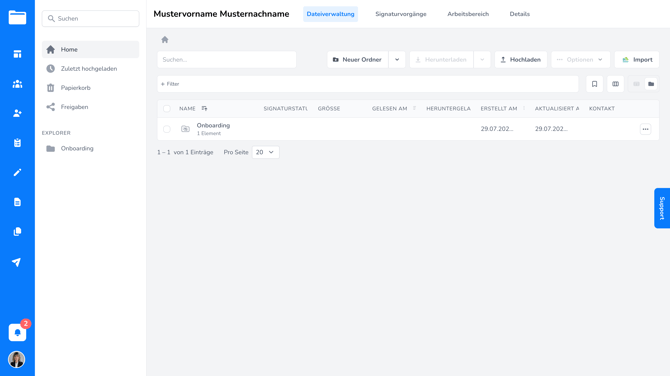Sort by name using sort icon
670x376 pixels.
(x=204, y=109)
